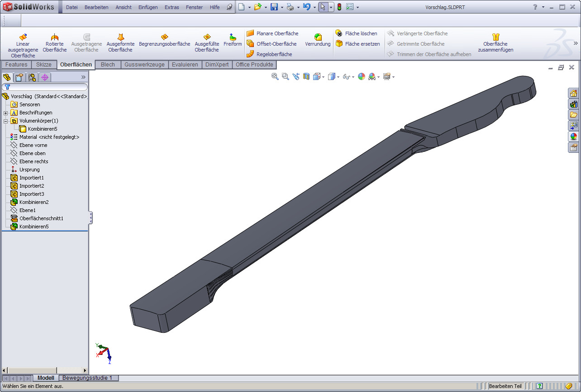Click the feature tree filter field

(x=45, y=87)
